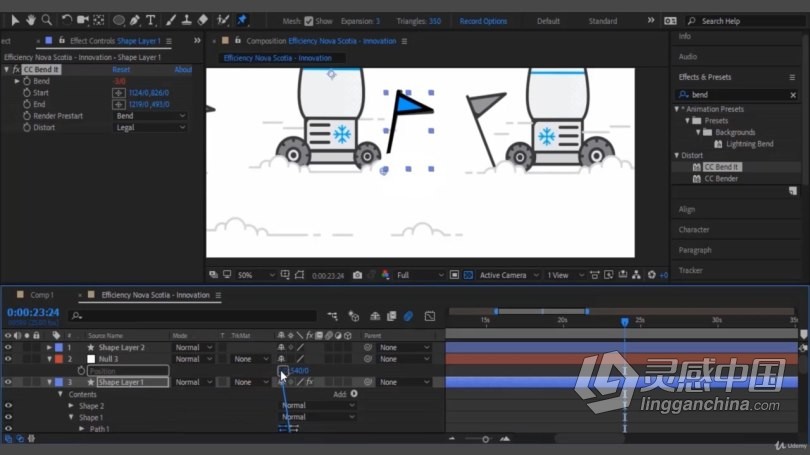Image resolution: width=810 pixels, height=455 pixels.
Task: Select the Selection arrow tool
Action: click(15, 20)
